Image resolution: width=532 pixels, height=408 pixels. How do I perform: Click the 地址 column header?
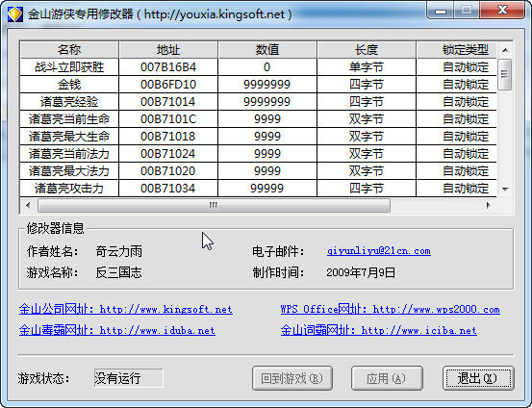coord(168,50)
